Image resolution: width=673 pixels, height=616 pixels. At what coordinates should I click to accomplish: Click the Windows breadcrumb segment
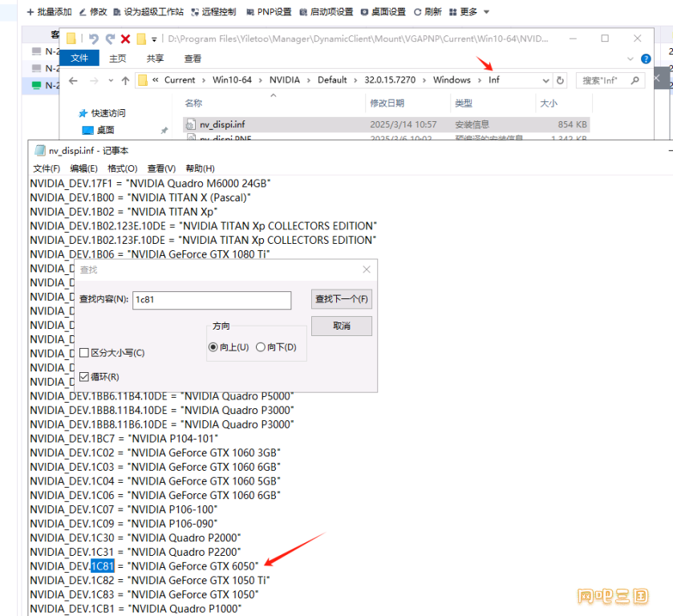(x=452, y=80)
